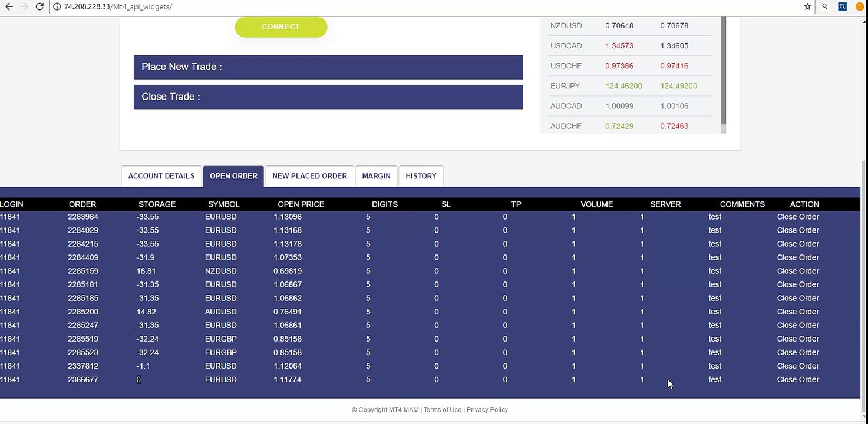Open the orange extension icon at top right

coord(859,6)
